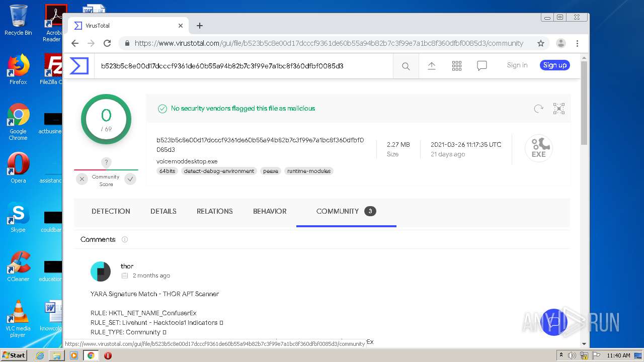The height and width of the screenshot is (362, 644).
Task: Bookmark this page with star icon
Action: tap(541, 43)
